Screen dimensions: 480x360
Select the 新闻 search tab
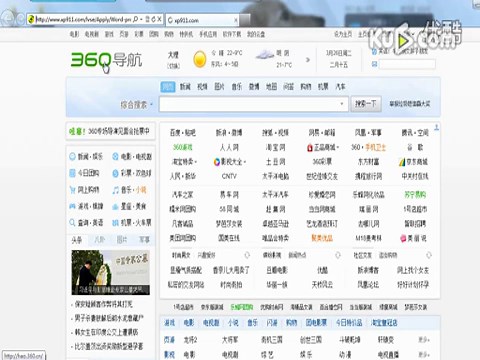pos(185,87)
